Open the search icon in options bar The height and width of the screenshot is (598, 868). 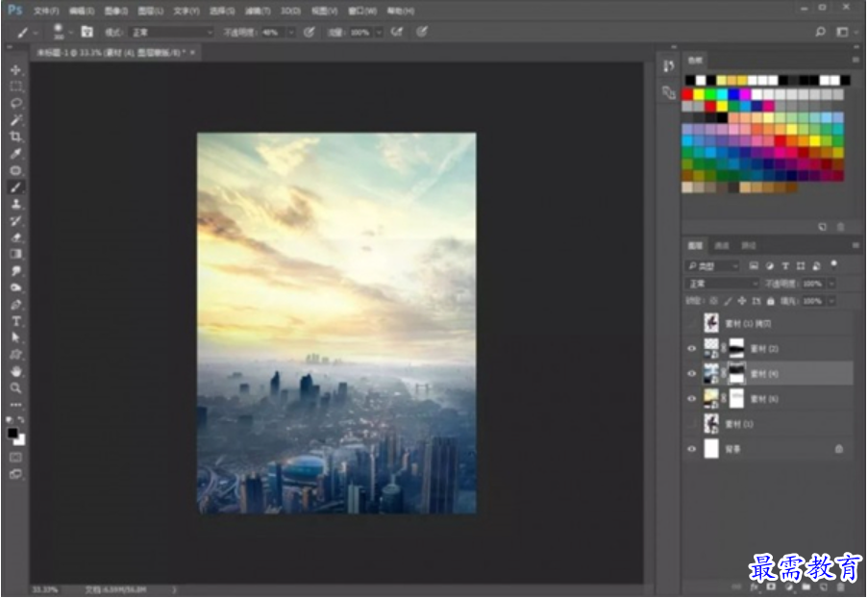[x=820, y=32]
